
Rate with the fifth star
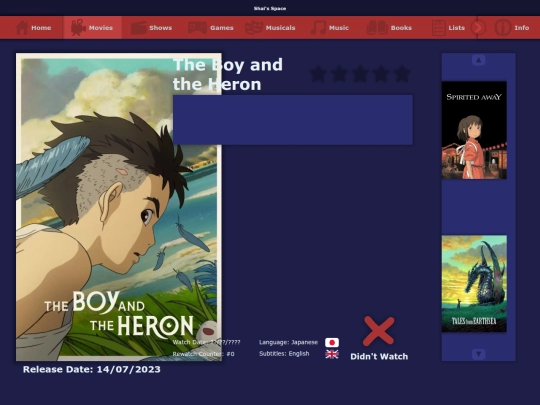pos(402,74)
